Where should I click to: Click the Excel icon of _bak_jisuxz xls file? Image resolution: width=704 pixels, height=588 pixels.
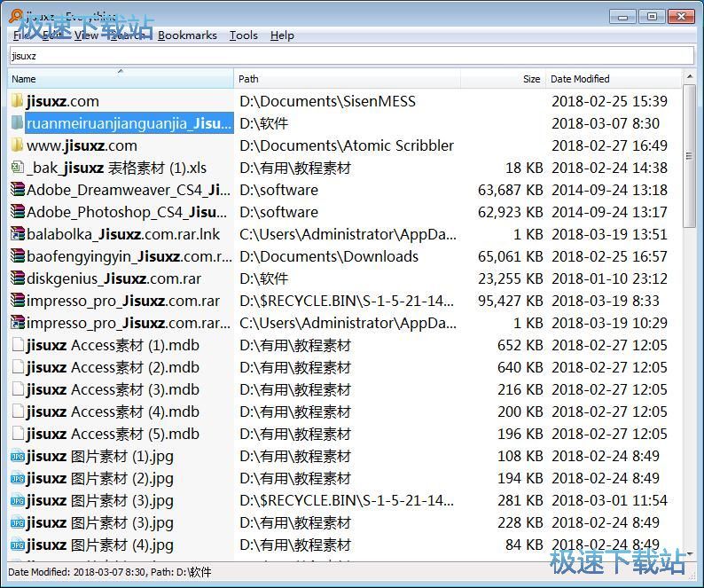[17, 168]
